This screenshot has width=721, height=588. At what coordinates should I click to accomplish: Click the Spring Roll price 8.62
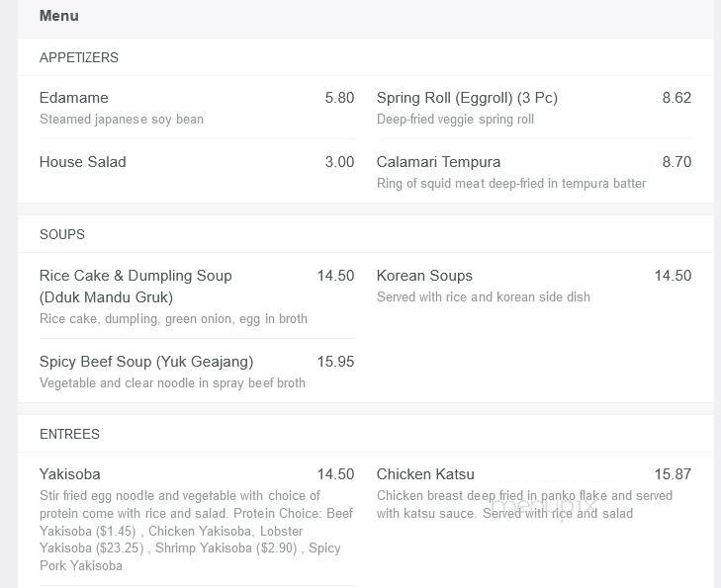(x=676, y=98)
